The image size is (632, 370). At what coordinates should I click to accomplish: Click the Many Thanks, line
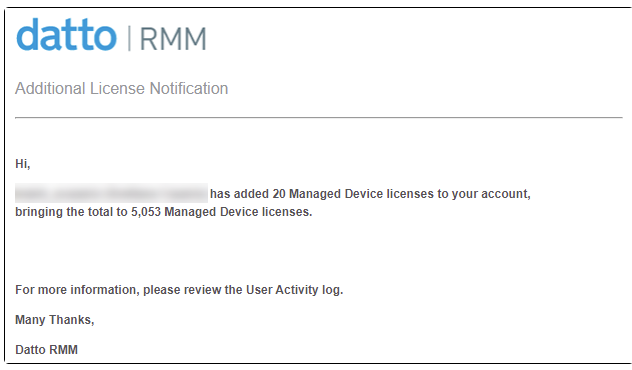click(x=54, y=320)
